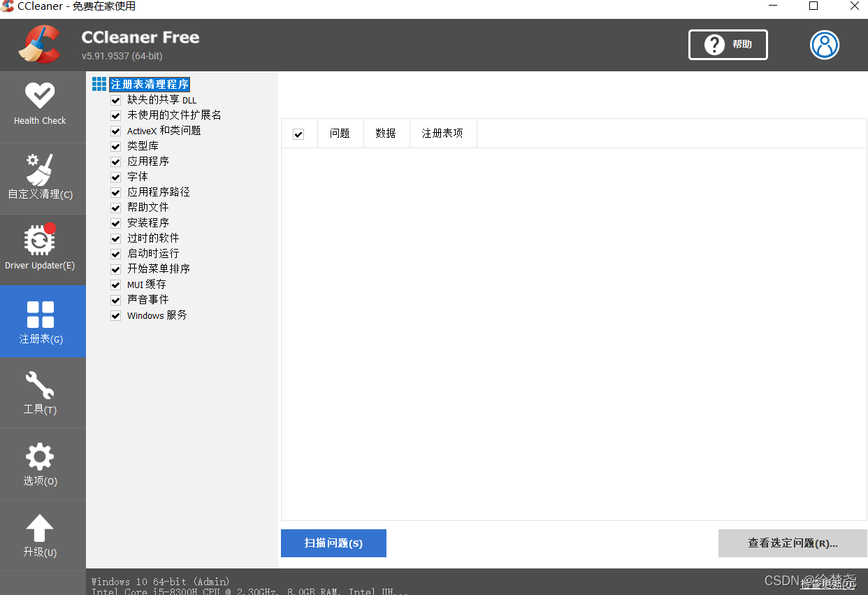Open the Help (帮助) button

728,45
